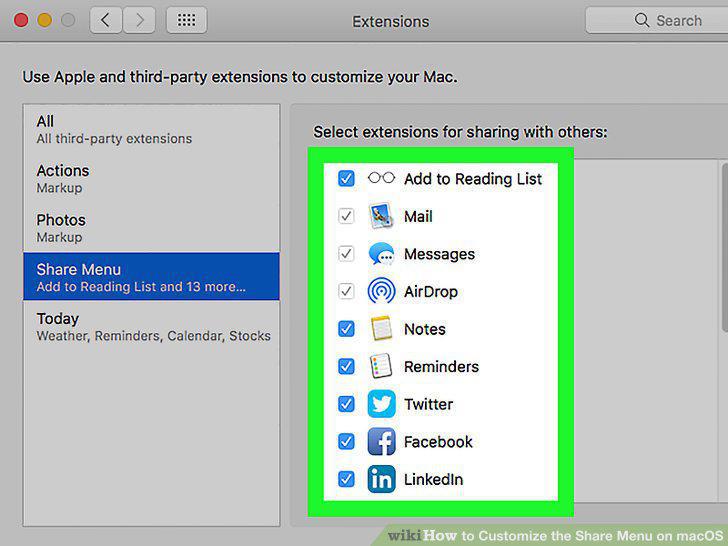728x546 pixels.
Task: Click the Twitter label text
Action: [428, 404]
